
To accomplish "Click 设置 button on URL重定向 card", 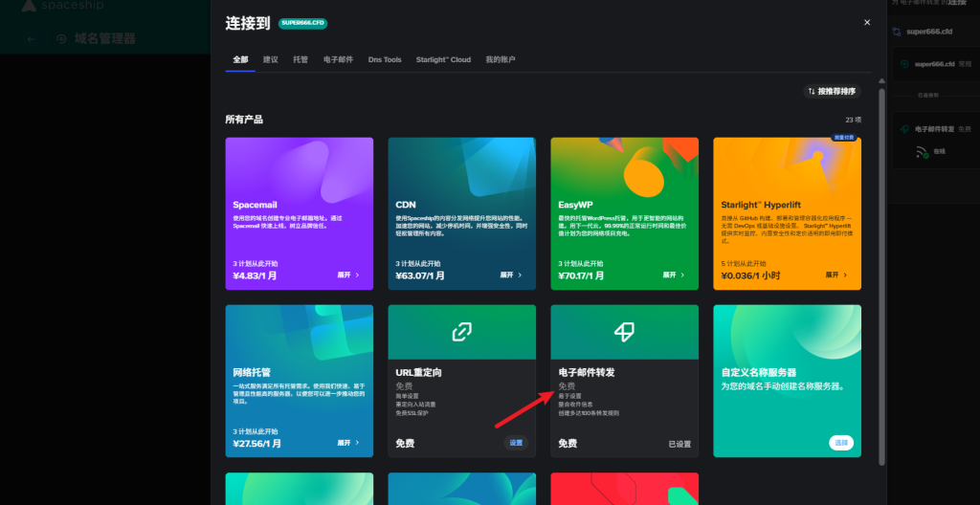I will tap(516, 443).
